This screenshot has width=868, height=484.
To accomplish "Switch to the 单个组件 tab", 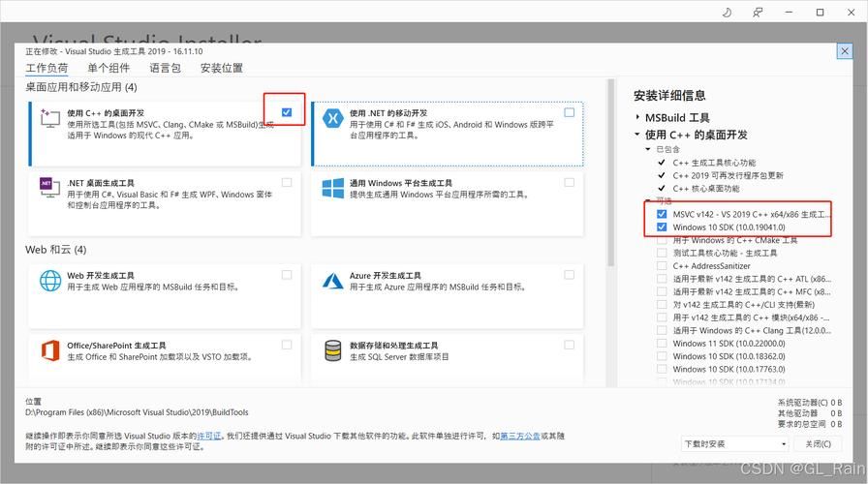I will tap(108, 68).
